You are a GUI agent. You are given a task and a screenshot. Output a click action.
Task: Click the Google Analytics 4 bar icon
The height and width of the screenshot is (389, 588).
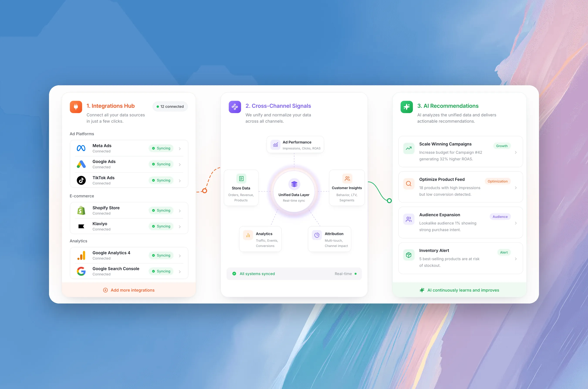pyautogui.click(x=81, y=256)
